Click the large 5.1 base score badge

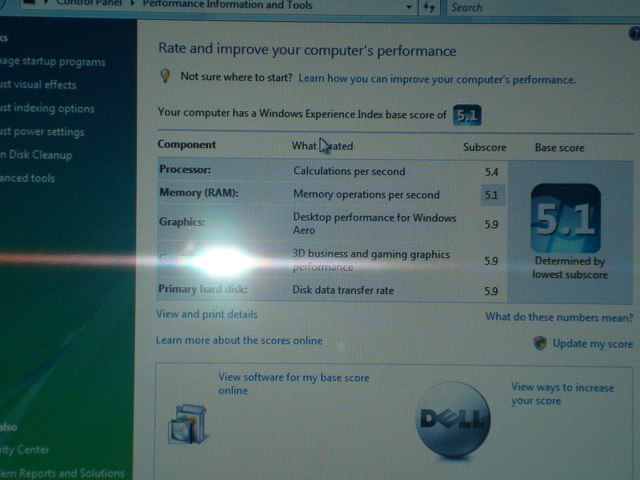[565, 218]
